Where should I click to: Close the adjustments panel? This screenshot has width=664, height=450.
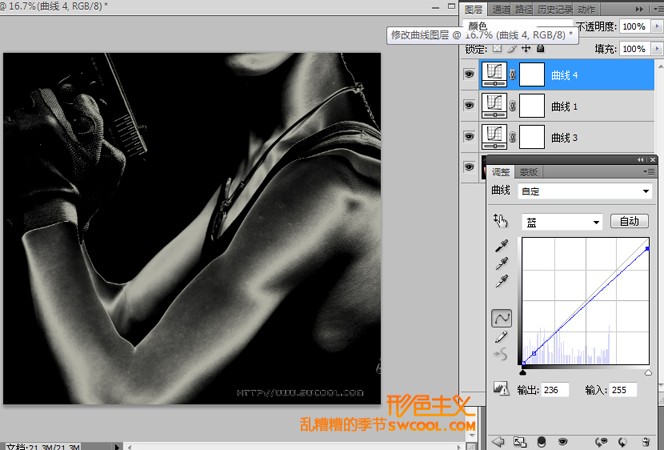coord(653,160)
